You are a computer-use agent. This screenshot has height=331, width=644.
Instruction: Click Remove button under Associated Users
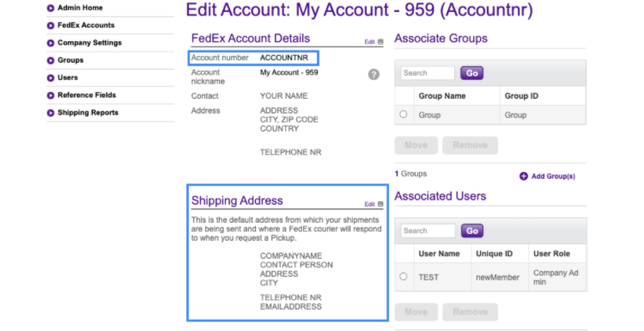coord(471,312)
